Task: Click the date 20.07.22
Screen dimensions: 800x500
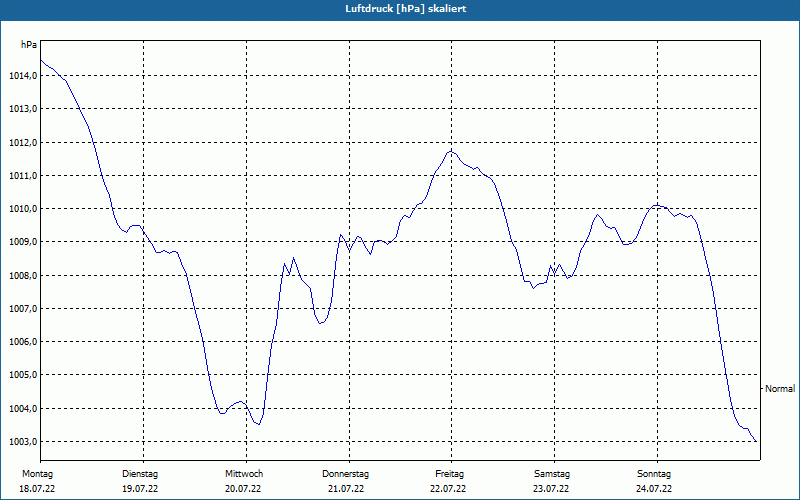Action: tap(243, 489)
